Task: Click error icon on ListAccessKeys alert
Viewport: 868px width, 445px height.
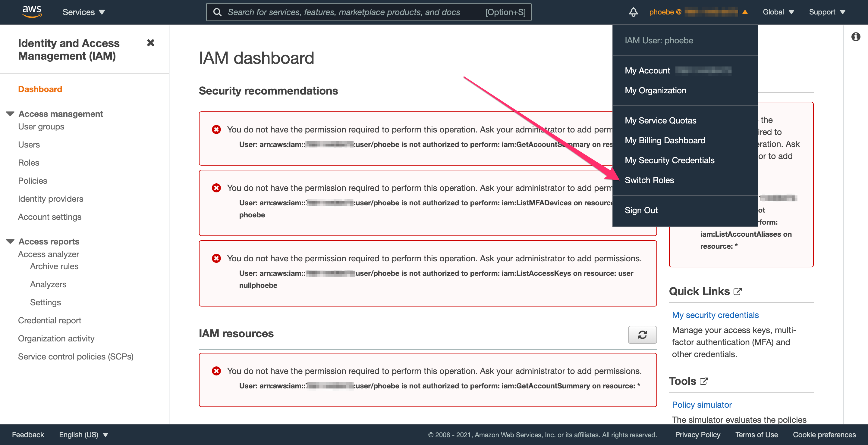Action: click(216, 258)
